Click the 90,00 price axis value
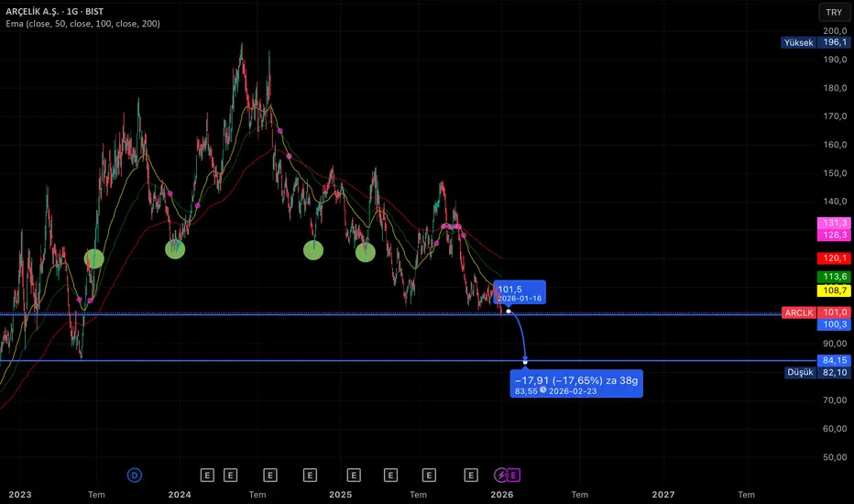Viewport: 854px width, 504px height. 835,344
